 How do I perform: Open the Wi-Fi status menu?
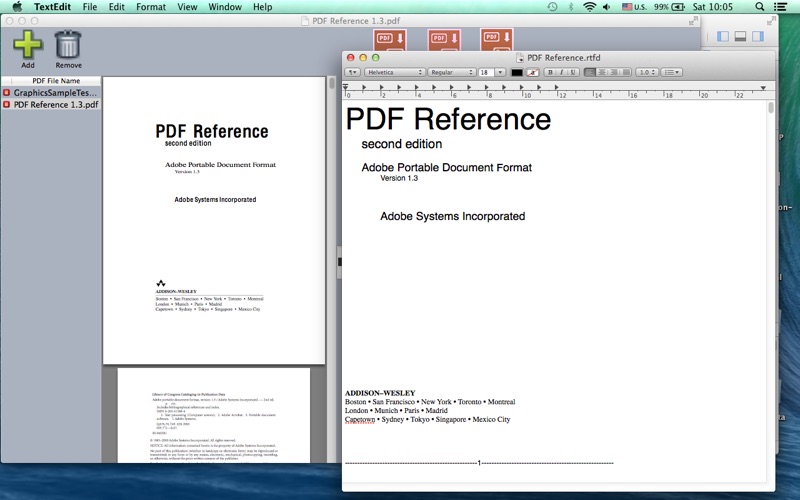(589, 7)
